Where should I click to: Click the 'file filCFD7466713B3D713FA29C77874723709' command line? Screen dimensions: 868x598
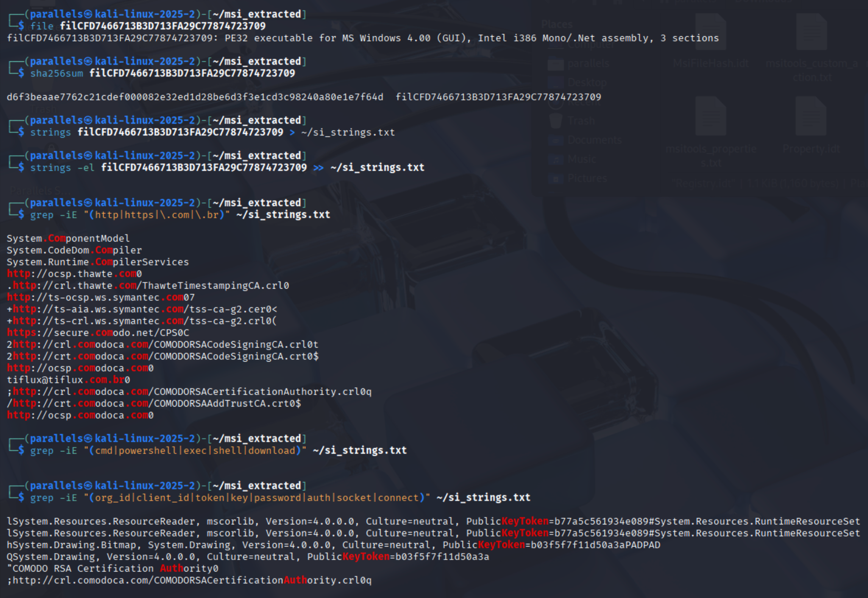coord(148,26)
